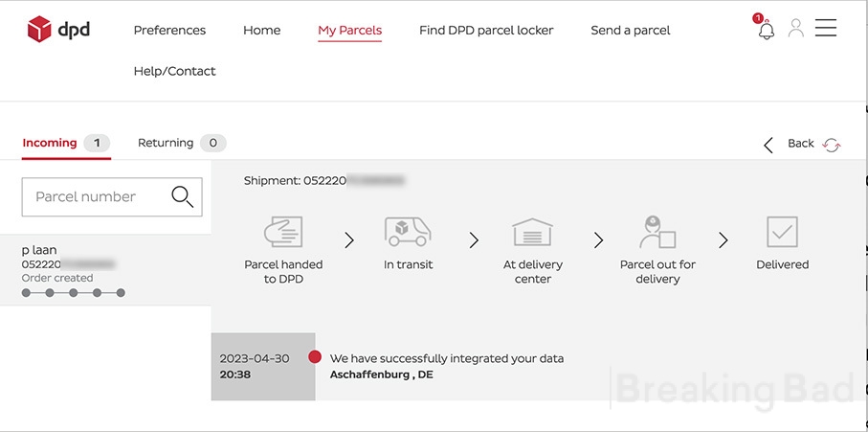Focus the Parcel number input field

[112, 196]
